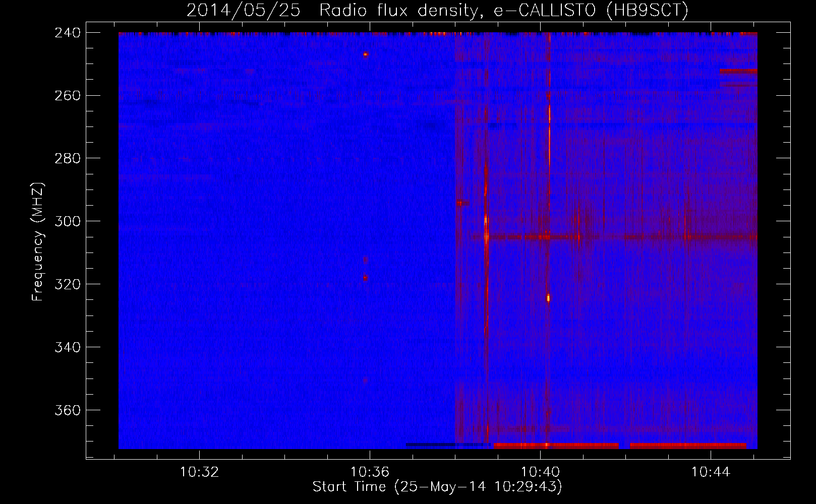The width and height of the screenshot is (816, 504).
Task: Click the 'Start Time (25-May-14 10:29:43)' label
Action: point(437,487)
